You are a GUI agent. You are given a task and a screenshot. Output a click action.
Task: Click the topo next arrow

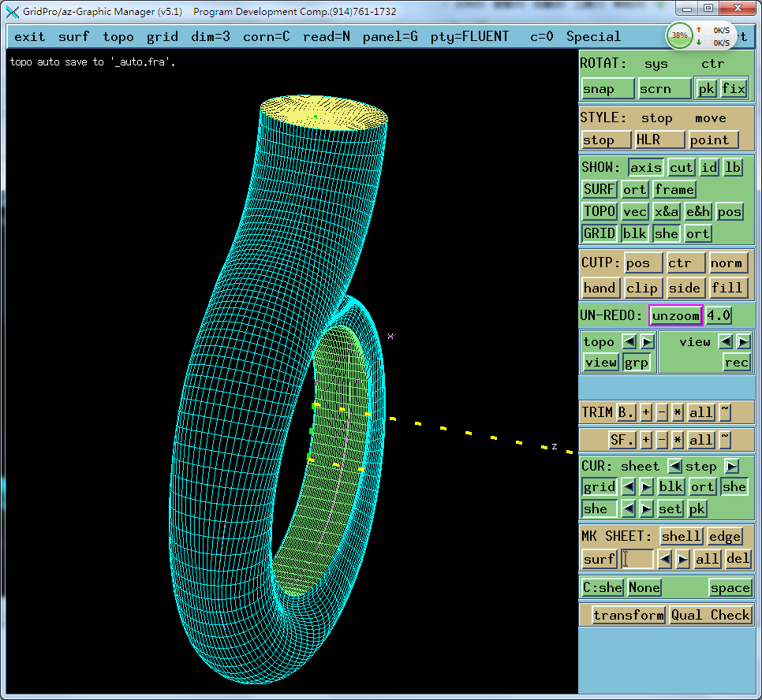pos(647,341)
